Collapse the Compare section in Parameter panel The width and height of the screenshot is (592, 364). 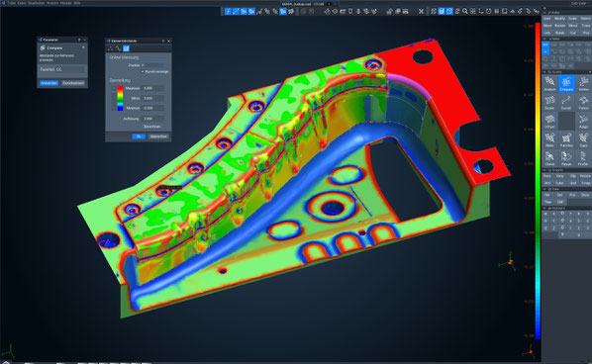coord(83,47)
